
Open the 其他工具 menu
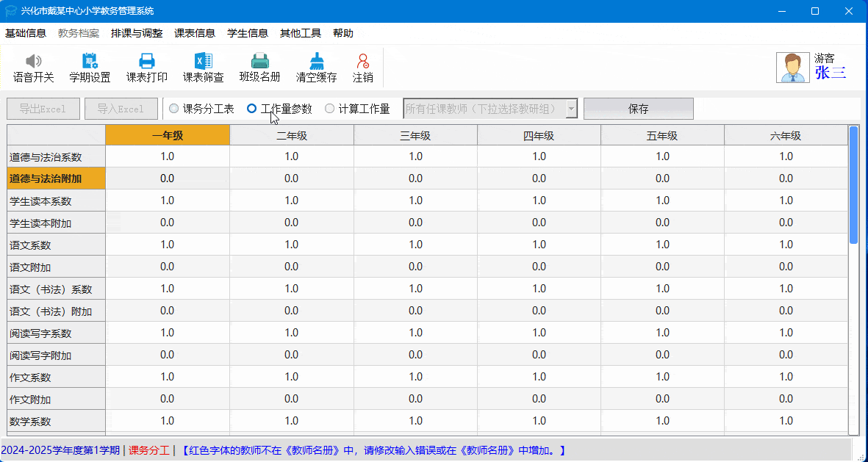point(301,33)
